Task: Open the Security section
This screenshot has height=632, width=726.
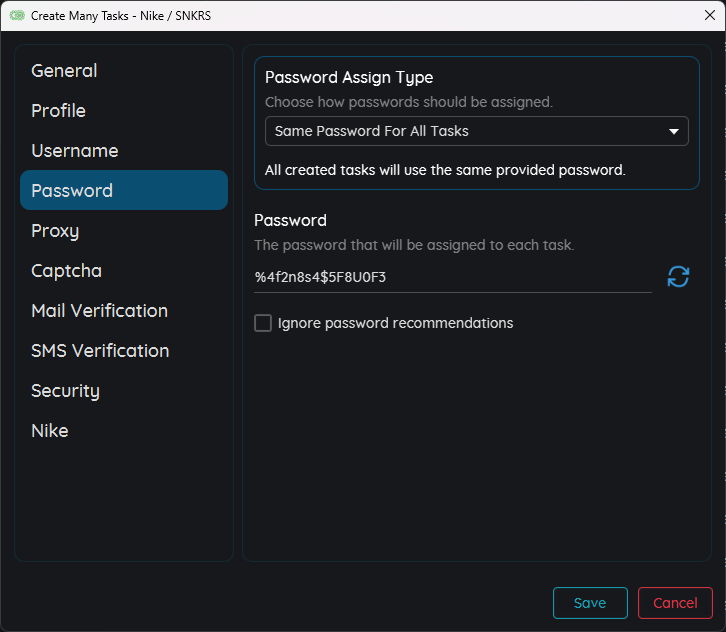Action: pyautogui.click(x=65, y=391)
